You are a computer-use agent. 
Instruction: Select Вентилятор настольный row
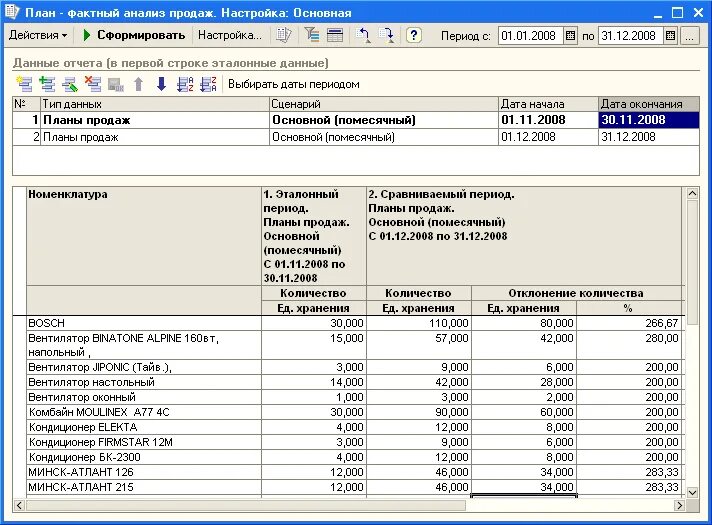pyautogui.click(x=144, y=382)
